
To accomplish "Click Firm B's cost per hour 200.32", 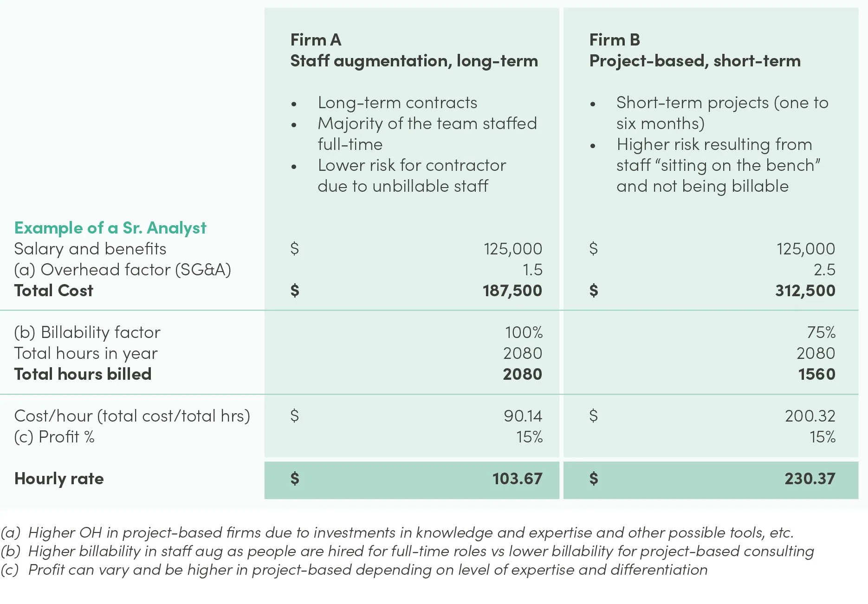I will [x=810, y=416].
